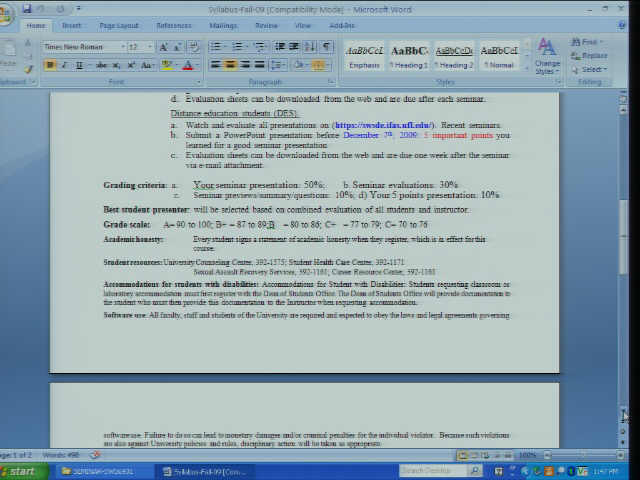Switch to the Home tab
The image size is (640, 480).
[36, 25]
